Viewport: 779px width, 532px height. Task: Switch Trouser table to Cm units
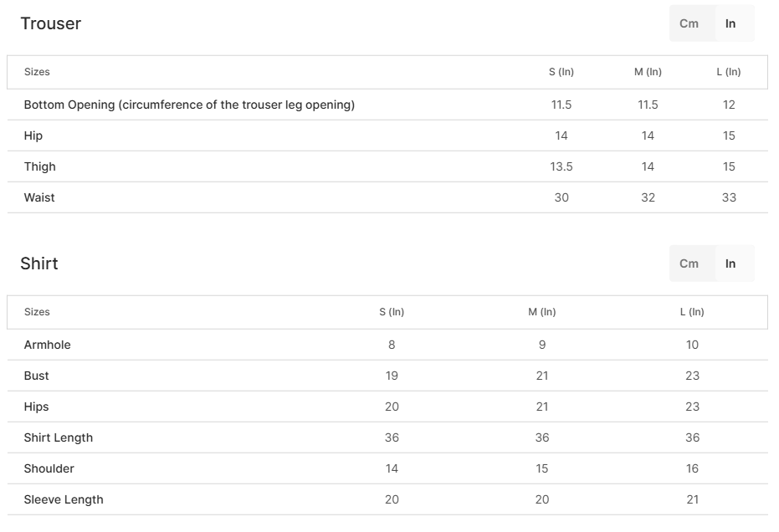tap(689, 23)
